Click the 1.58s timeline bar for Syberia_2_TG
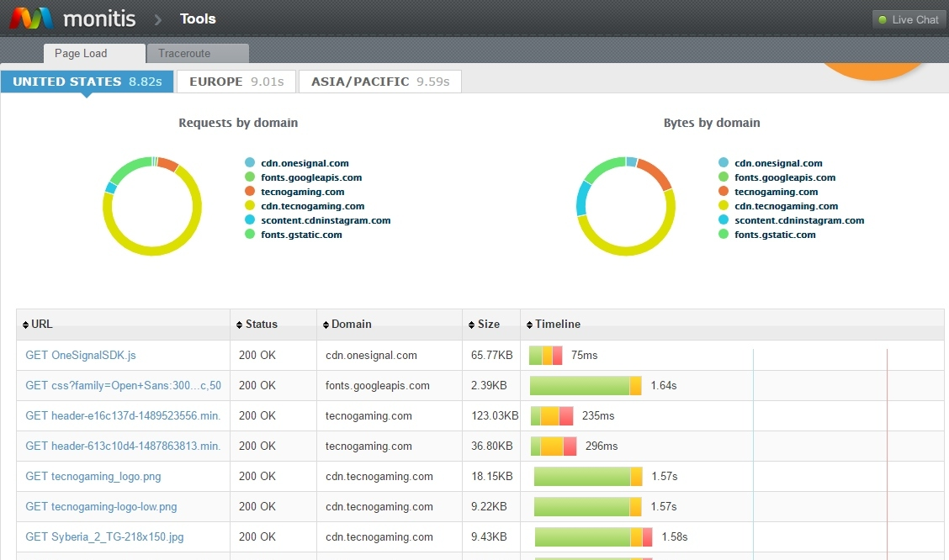 coord(594,536)
